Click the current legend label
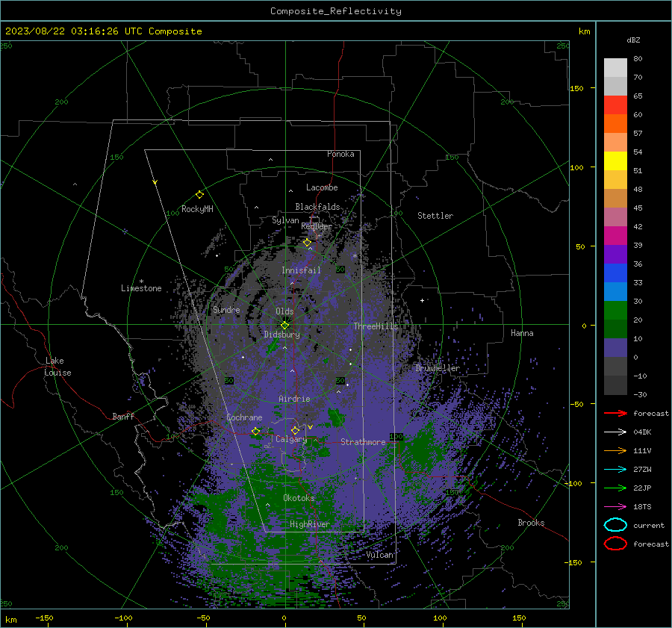This screenshot has width=672, height=628. [649, 526]
